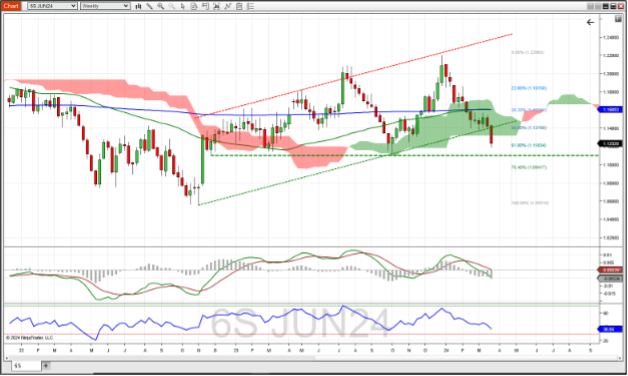Switch to the 6S chart tab
Viewport: 628px width, 376px height.
(26, 366)
